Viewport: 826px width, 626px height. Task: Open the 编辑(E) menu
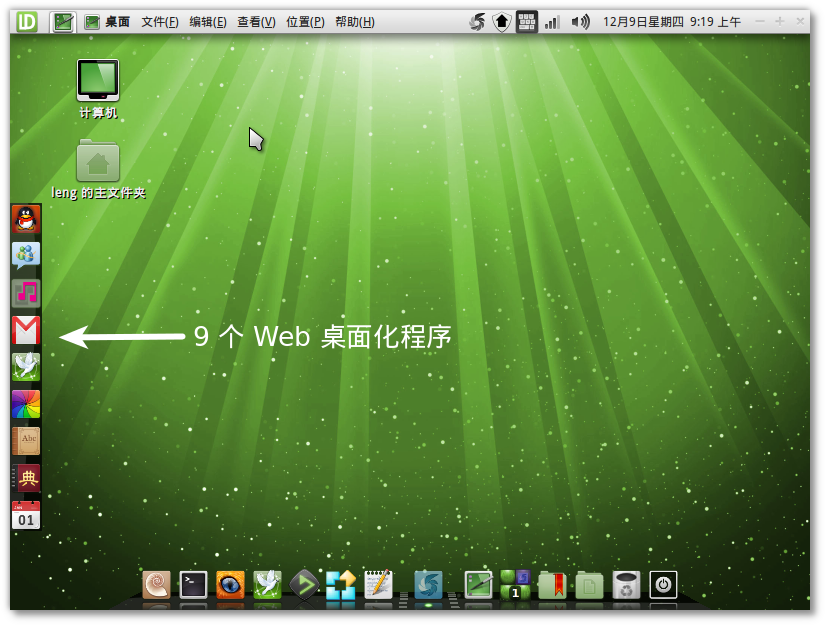click(x=208, y=22)
